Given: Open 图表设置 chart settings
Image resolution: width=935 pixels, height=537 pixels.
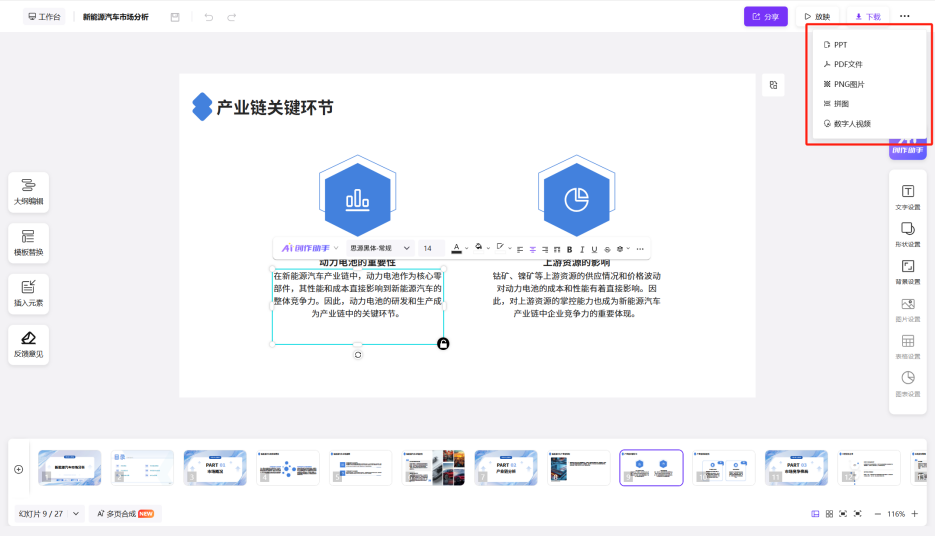Looking at the screenshot, I should [908, 384].
